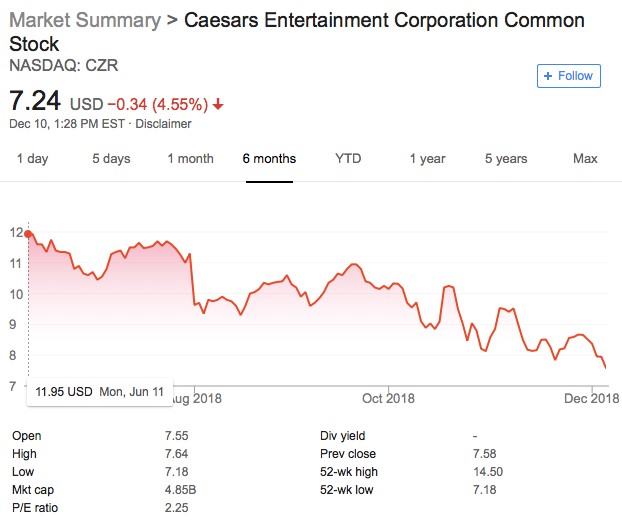Switch to the YTD view
Screen dimensions: 622x525
pyautogui.click(x=348, y=159)
